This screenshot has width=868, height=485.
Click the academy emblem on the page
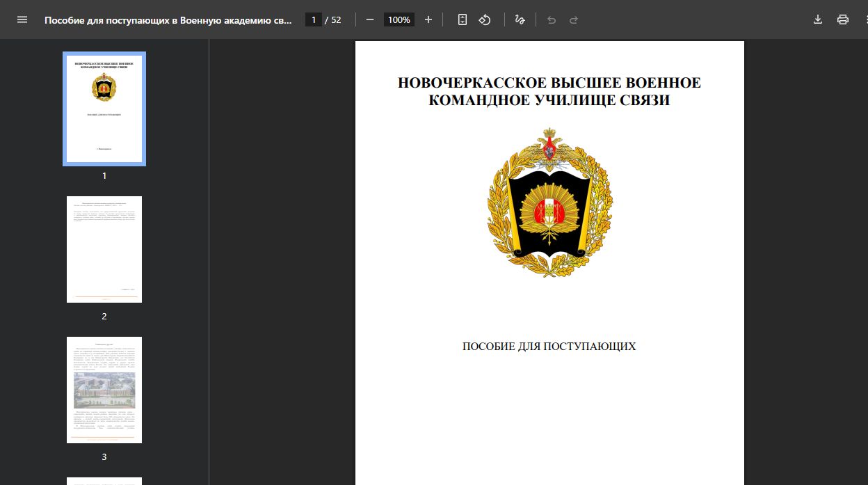point(550,202)
